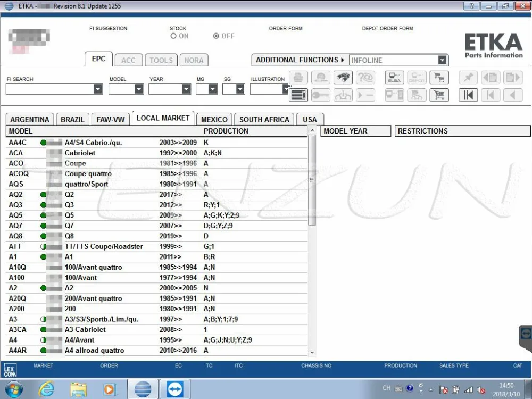Switch to the TOOLS tab
This screenshot has width=532, height=399.
(x=161, y=60)
